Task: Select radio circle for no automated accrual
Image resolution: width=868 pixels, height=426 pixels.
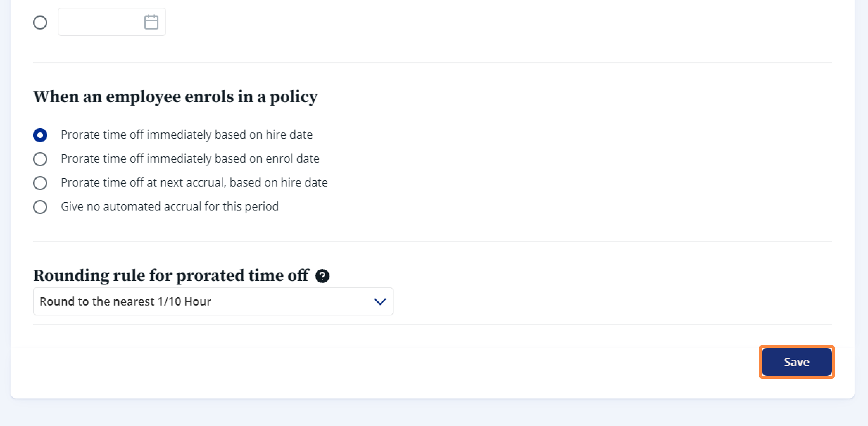Action: point(40,207)
